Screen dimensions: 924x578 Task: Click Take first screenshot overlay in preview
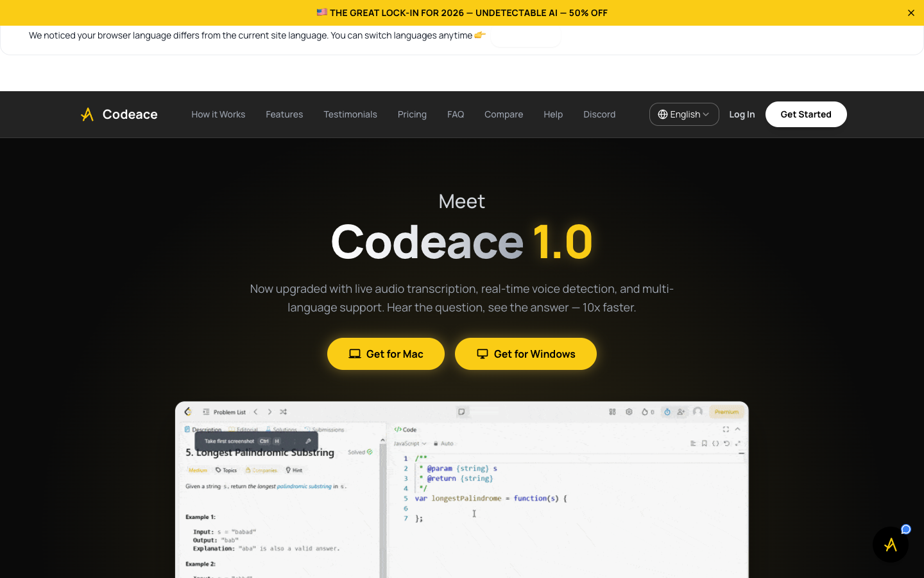point(256,441)
